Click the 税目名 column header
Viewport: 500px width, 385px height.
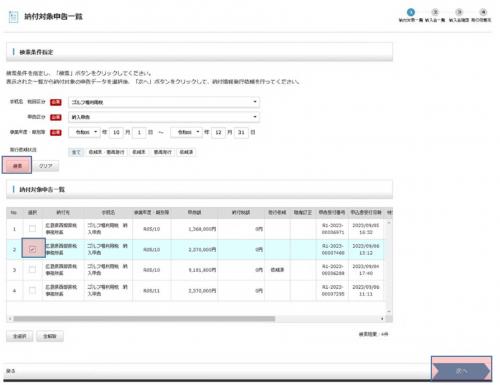coord(108,213)
